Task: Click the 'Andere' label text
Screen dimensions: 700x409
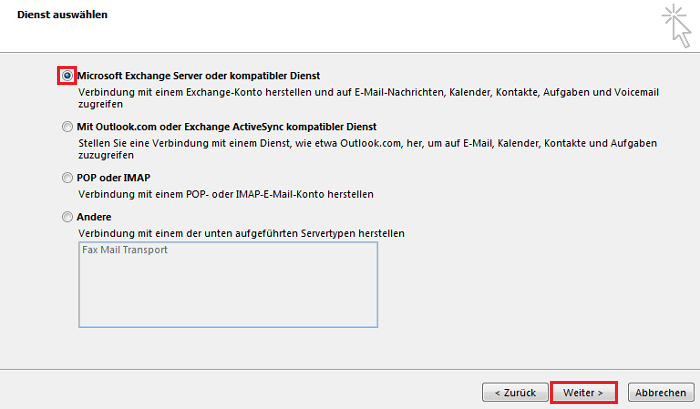Action: (94, 217)
